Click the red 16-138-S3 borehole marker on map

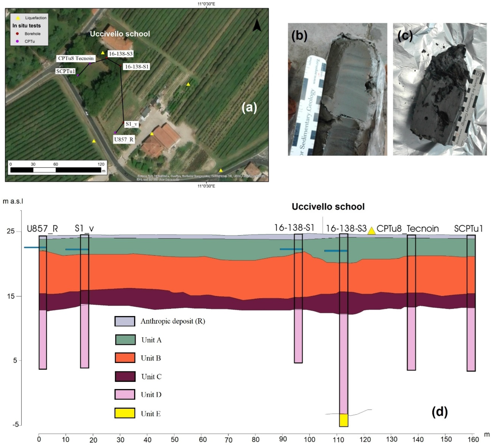[x=107, y=58]
